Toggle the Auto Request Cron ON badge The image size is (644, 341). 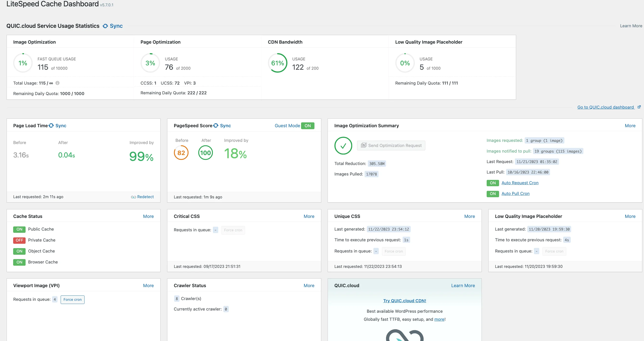[492, 183]
